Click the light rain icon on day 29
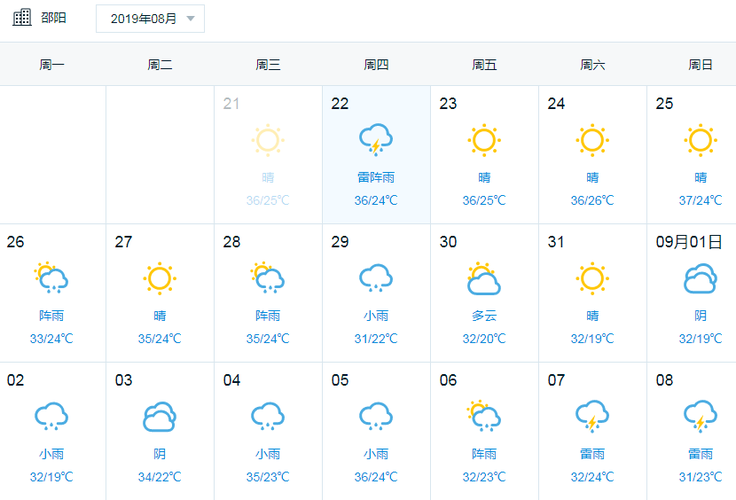 (376, 278)
